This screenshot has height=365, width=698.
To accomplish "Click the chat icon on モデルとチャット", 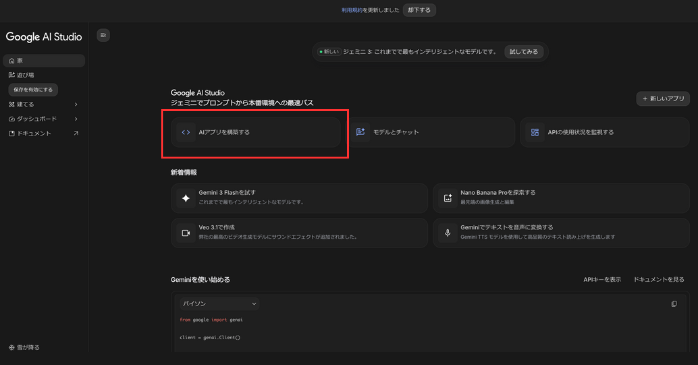I will pyautogui.click(x=360, y=132).
